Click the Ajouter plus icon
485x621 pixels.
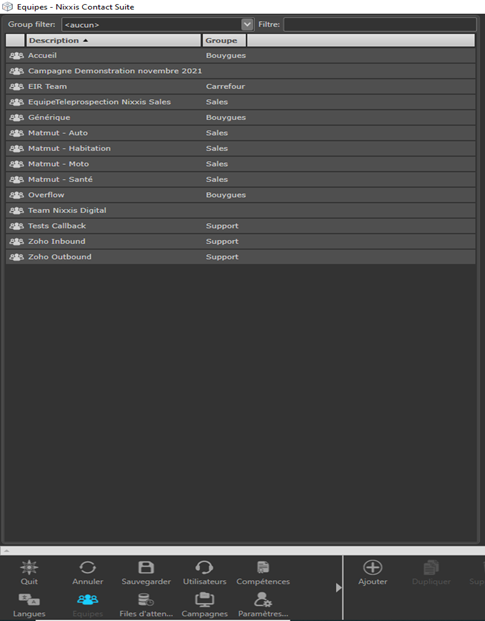pos(373,568)
